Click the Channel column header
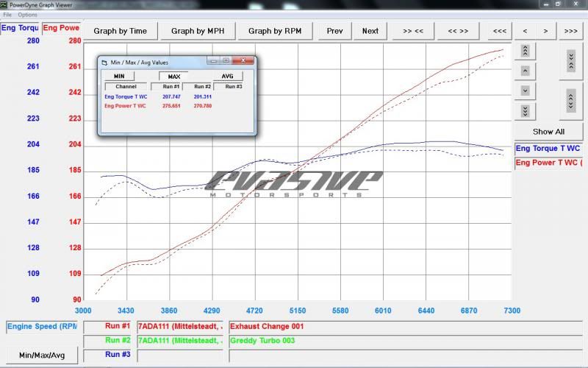Viewport: 588px width, 368px height. tap(126, 86)
